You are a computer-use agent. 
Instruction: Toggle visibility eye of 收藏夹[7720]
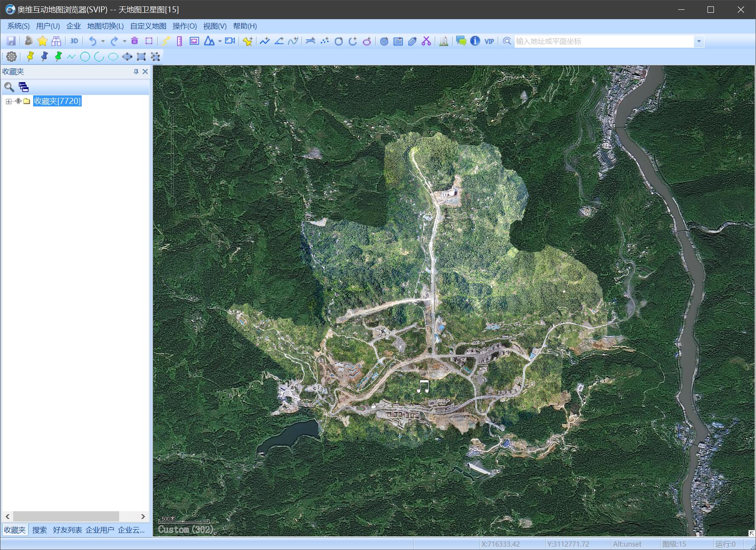tap(18, 101)
